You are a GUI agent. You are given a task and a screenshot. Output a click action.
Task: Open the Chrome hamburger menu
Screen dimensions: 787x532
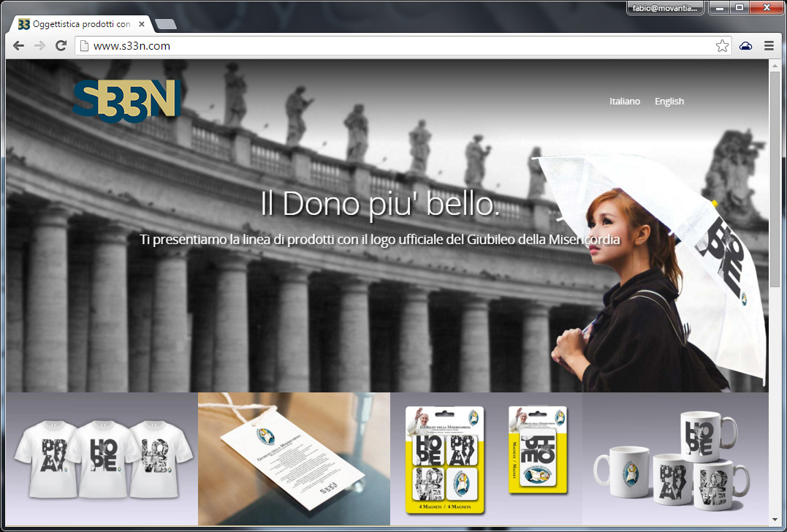pyautogui.click(x=769, y=46)
